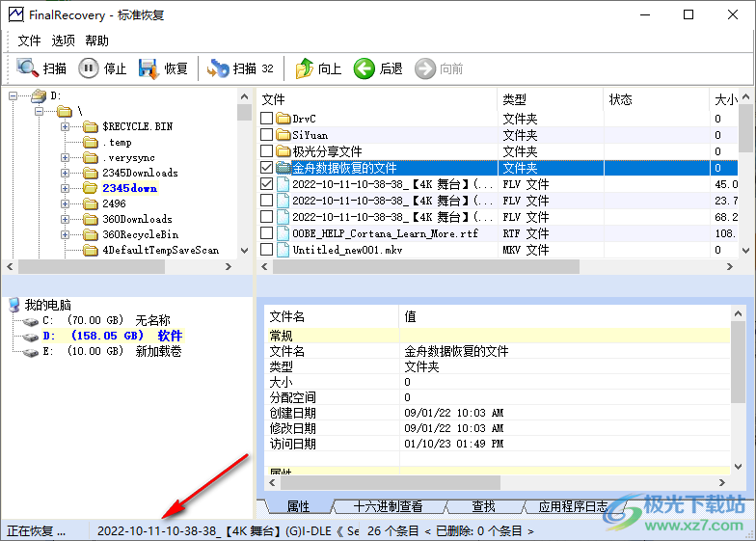
Task: Expand the 360RecycleBin tree node
Action: click(x=66, y=235)
